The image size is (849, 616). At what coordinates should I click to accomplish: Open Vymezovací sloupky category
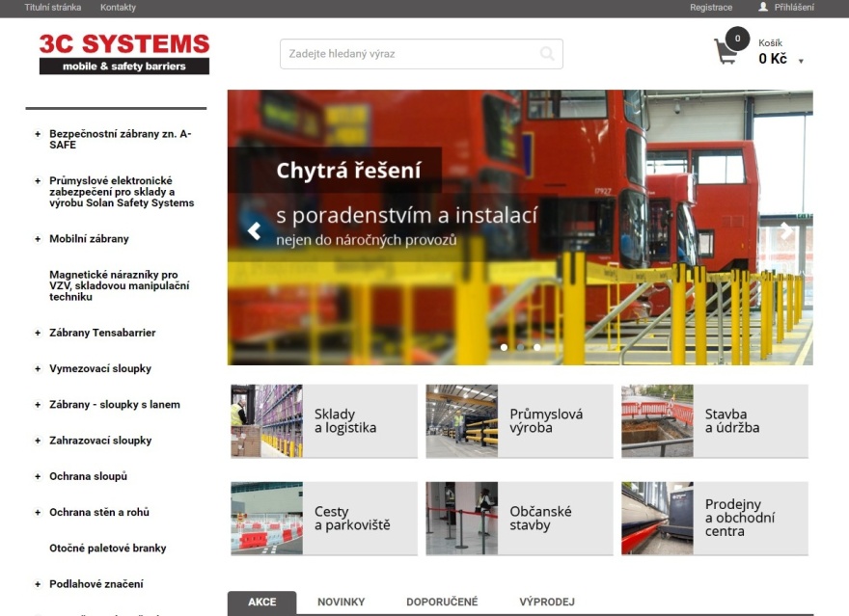click(100, 369)
